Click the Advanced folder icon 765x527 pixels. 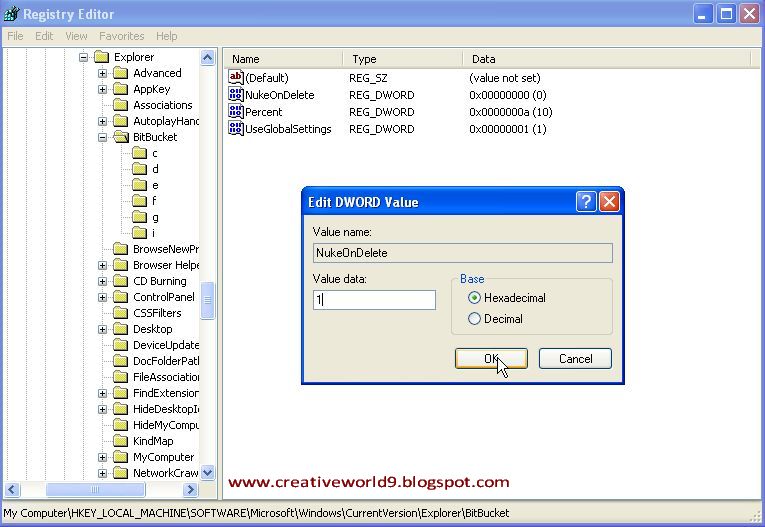[x=121, y=73]
